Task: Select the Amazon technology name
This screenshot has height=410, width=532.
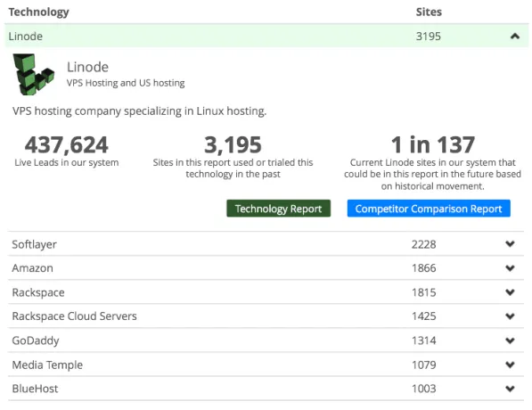Action: coord(33,268)
